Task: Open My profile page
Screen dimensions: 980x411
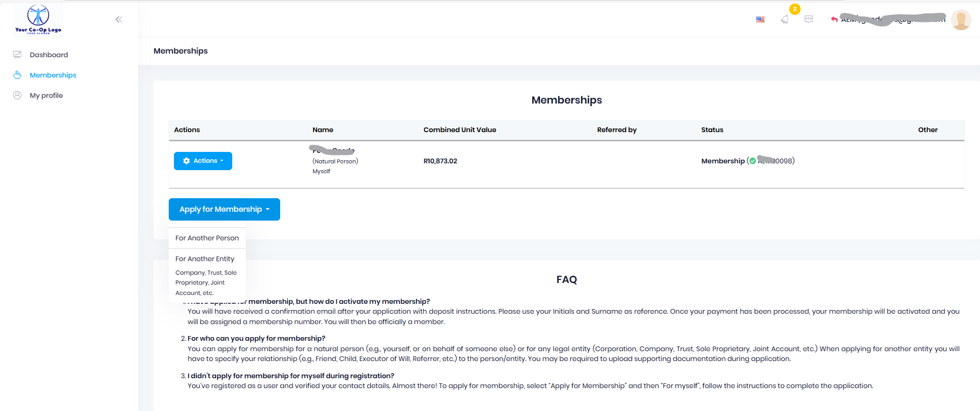Action: [x=46, y=95]
